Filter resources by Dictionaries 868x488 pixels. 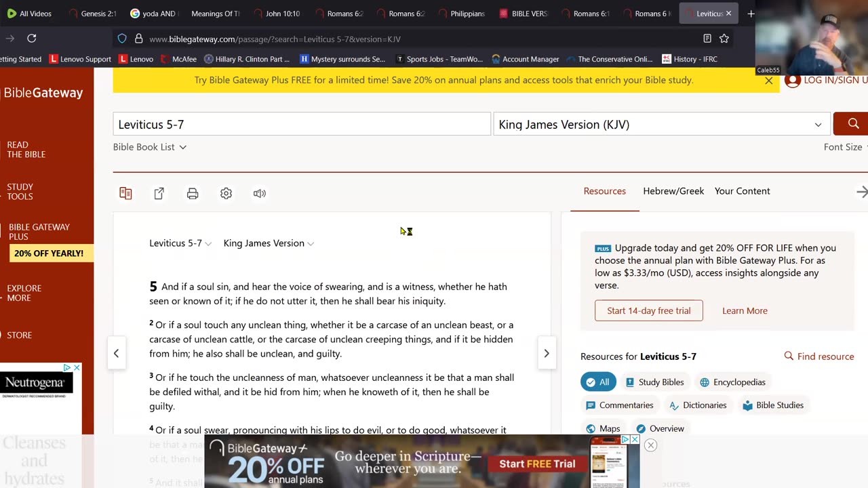(698, 405)
